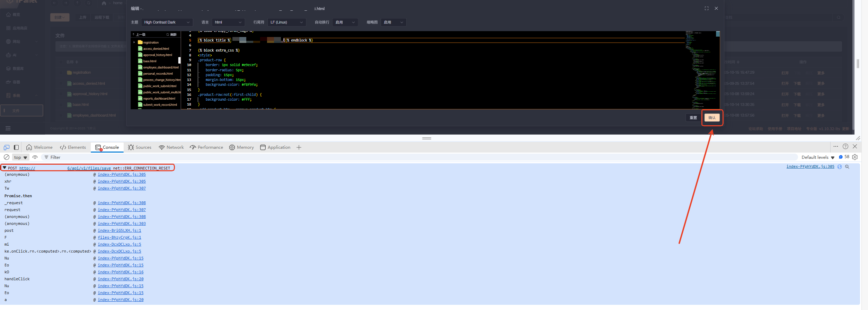Clear the console with the ban icon
868x310 pixels.
pos(7,157)
